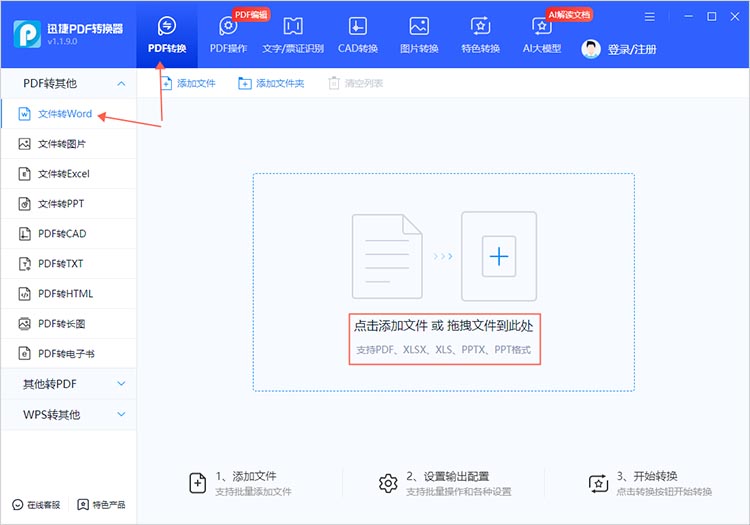Click the step 2 settings gear icon
Viewport: 750px width, 525px height.
point(388,483)
